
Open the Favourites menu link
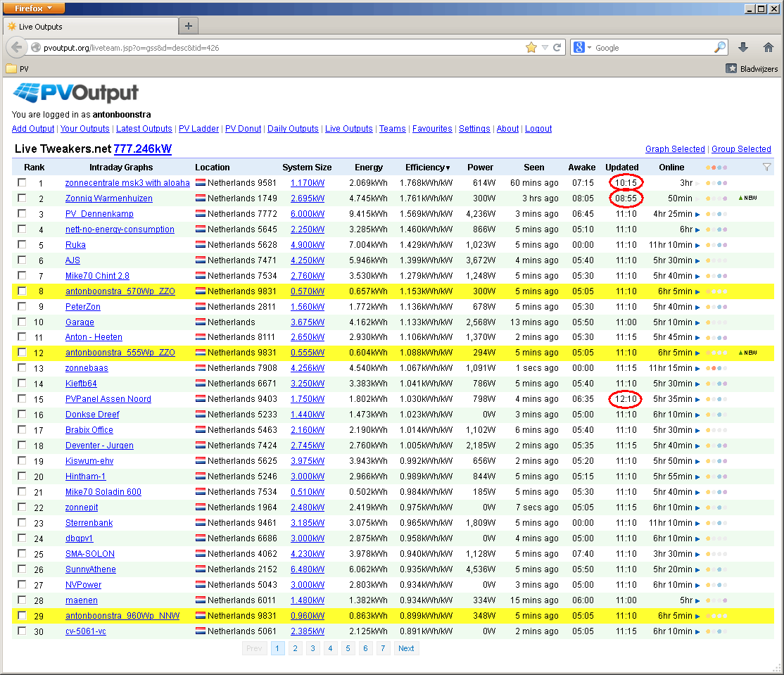coord(432,129)
